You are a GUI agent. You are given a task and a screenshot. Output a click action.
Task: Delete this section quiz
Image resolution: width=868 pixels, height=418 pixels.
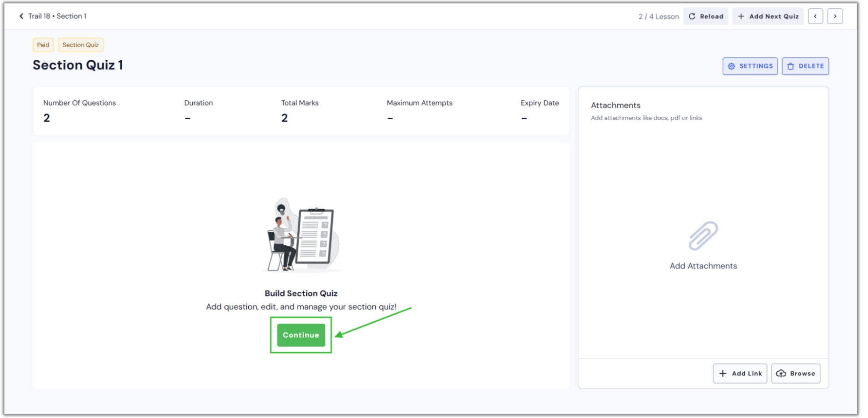pos(805,66)
